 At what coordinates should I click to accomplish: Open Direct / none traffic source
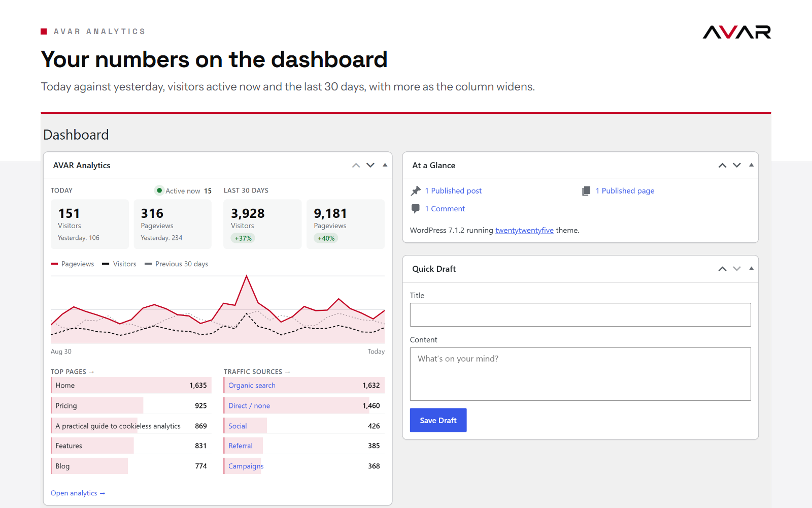(249, 405)
